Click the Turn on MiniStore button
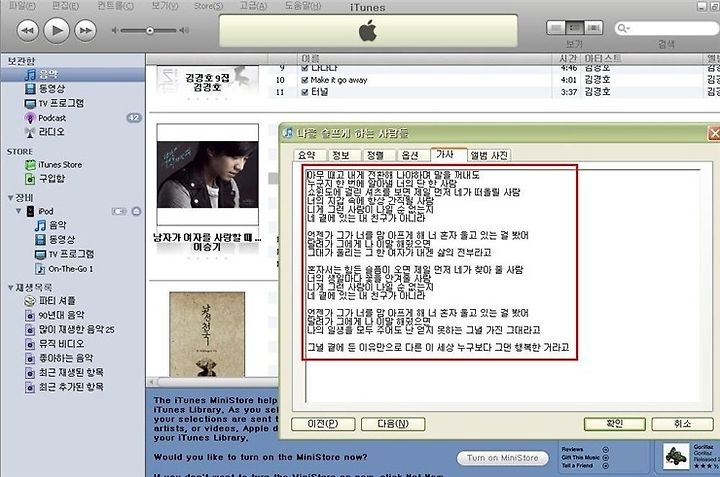Image resolution: width=720 pixels, height=477 pixels. coord(502,458)
